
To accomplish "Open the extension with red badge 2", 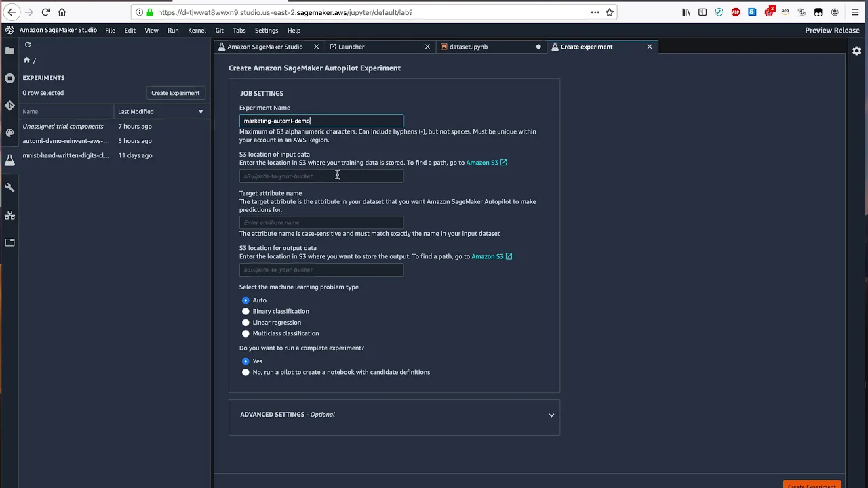I will tap(769, 12).
